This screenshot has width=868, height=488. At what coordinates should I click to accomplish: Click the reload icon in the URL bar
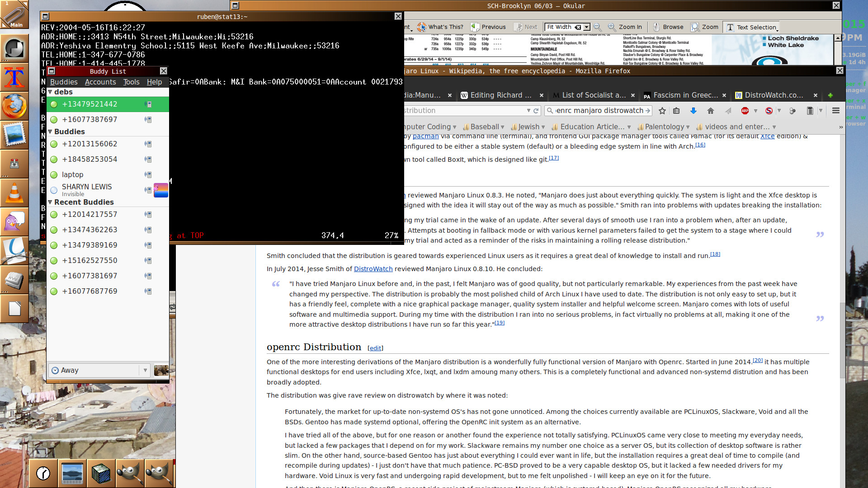click(x=536, y=111)
